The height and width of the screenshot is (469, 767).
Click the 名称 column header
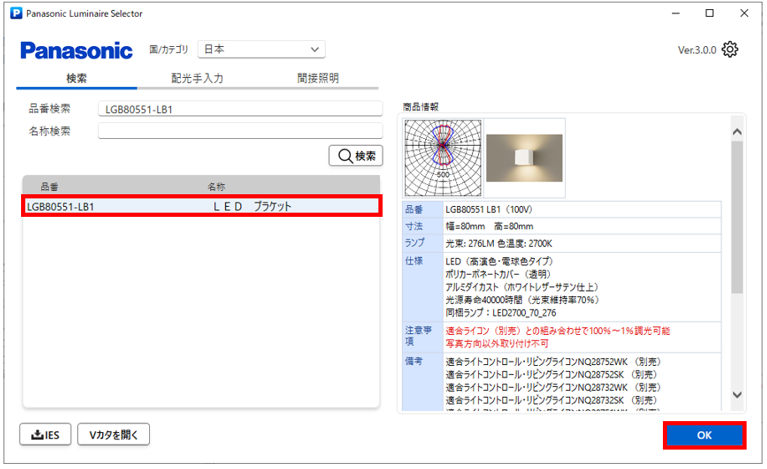click(x=217, y=187)
